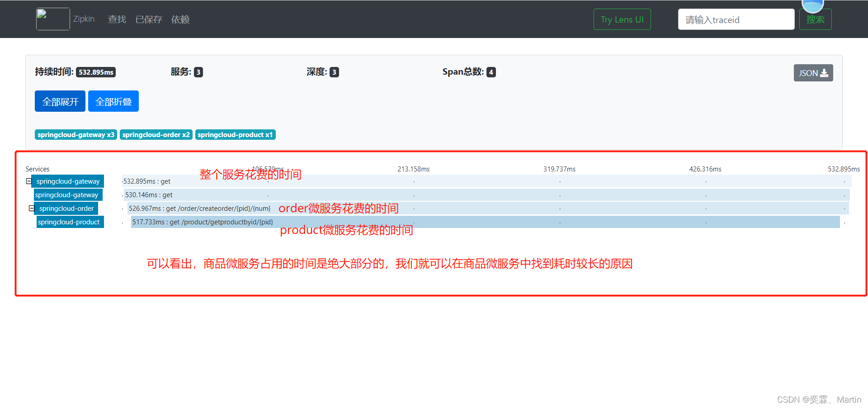
Task: Click the Zipkin logo image
Action: [53, 19]
